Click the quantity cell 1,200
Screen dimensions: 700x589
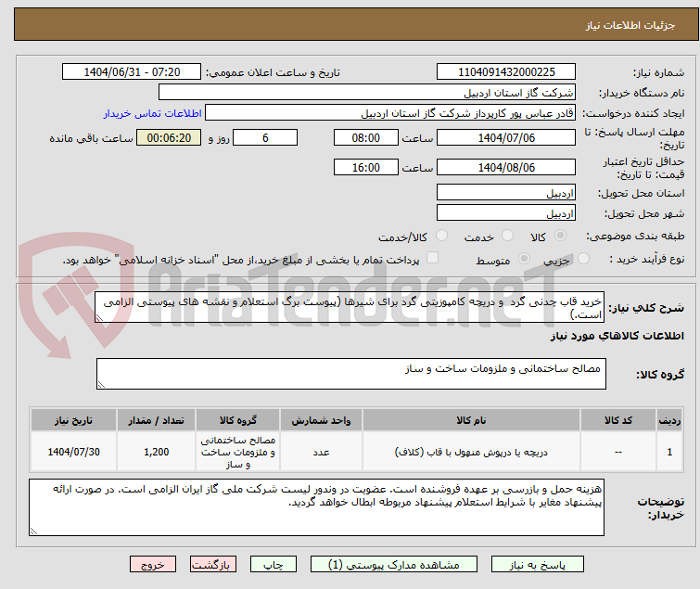pos(157,452)
